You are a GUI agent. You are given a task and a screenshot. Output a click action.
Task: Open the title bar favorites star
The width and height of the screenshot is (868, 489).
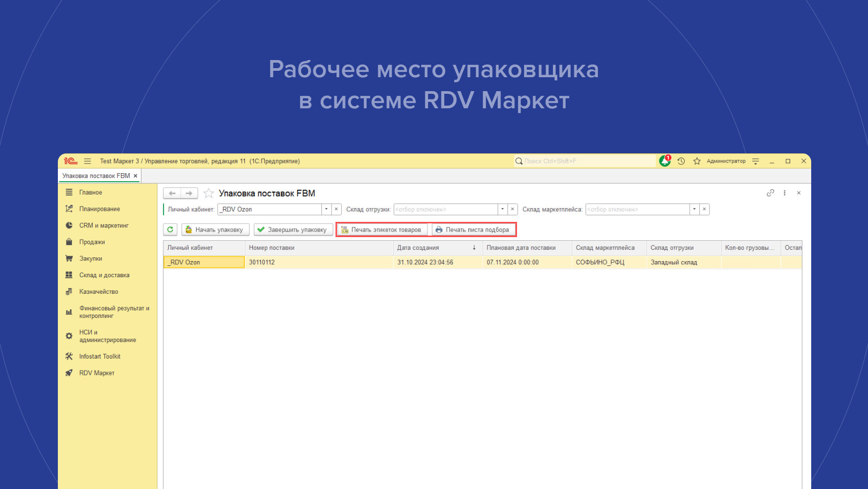[697, 161]
